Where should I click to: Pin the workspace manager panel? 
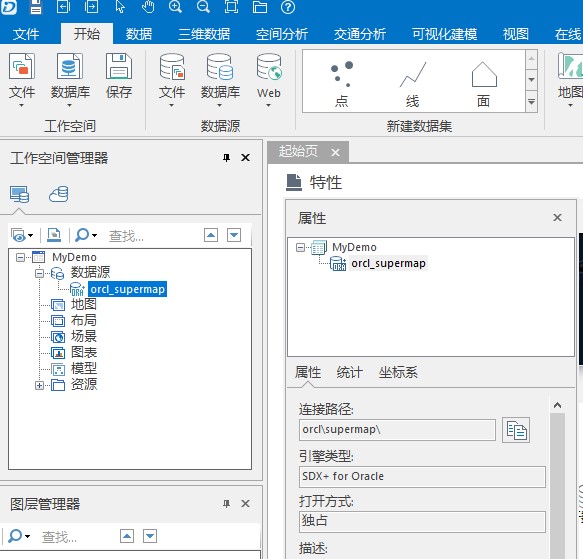pos(226,158)
